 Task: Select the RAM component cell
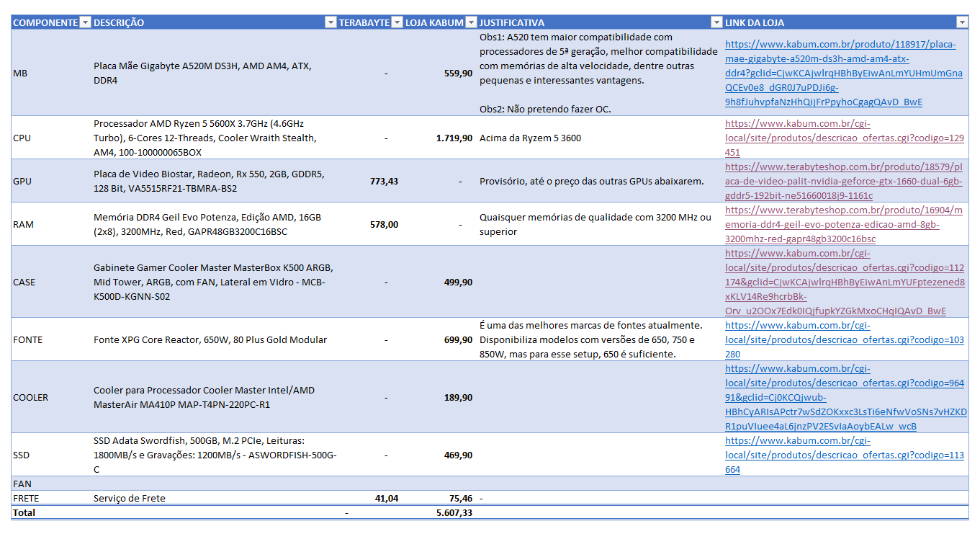[x=52, y=224]
